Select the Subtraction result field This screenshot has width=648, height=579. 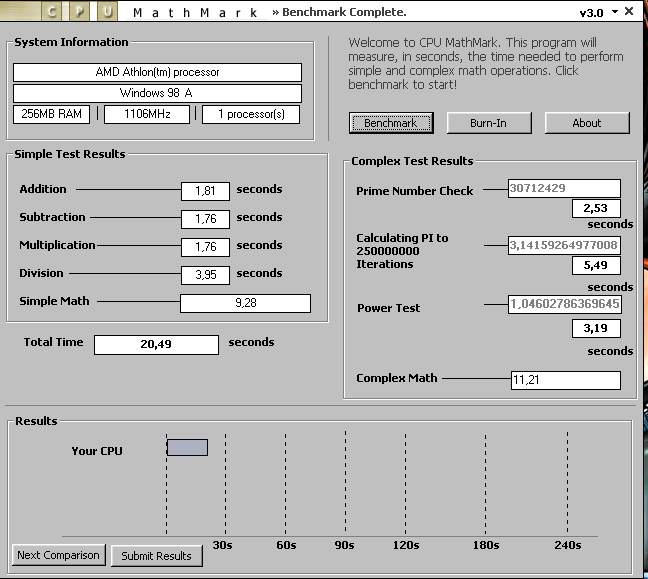point(205,219)
